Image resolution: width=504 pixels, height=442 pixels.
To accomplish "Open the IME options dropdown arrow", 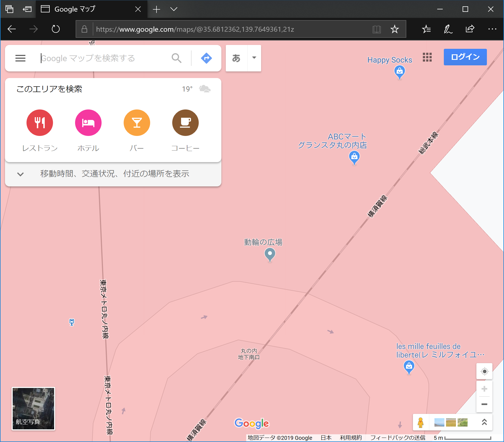I will coord(254,58).
